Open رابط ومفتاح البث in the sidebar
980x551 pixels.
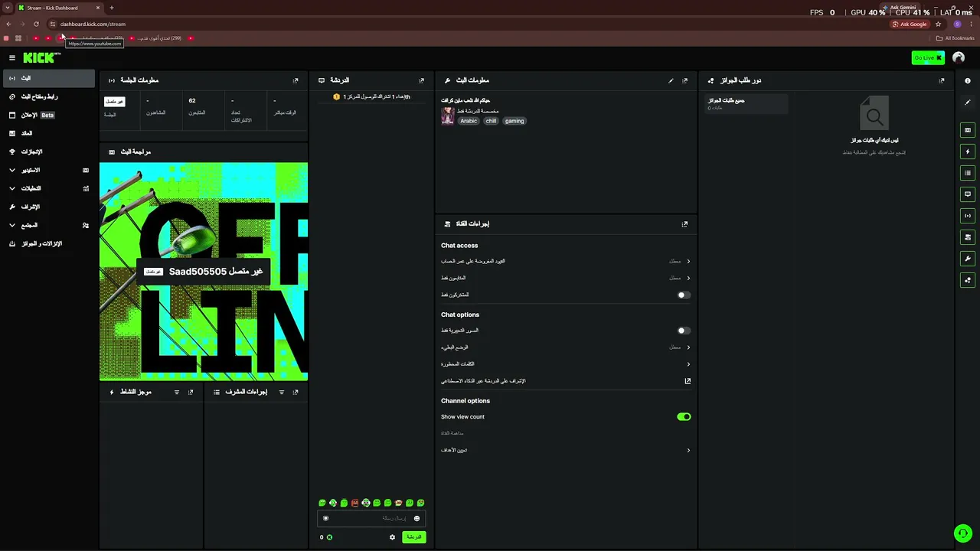[x=49, y=96]
